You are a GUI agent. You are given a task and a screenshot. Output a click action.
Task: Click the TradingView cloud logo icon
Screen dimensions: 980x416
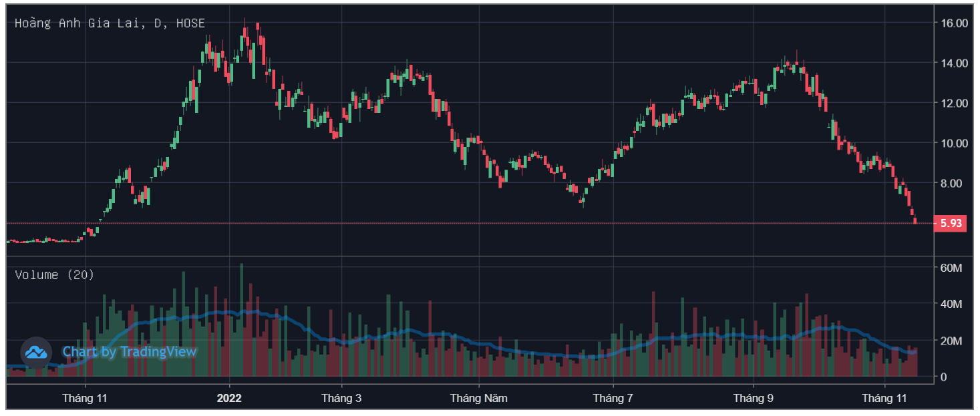point(36,352)
